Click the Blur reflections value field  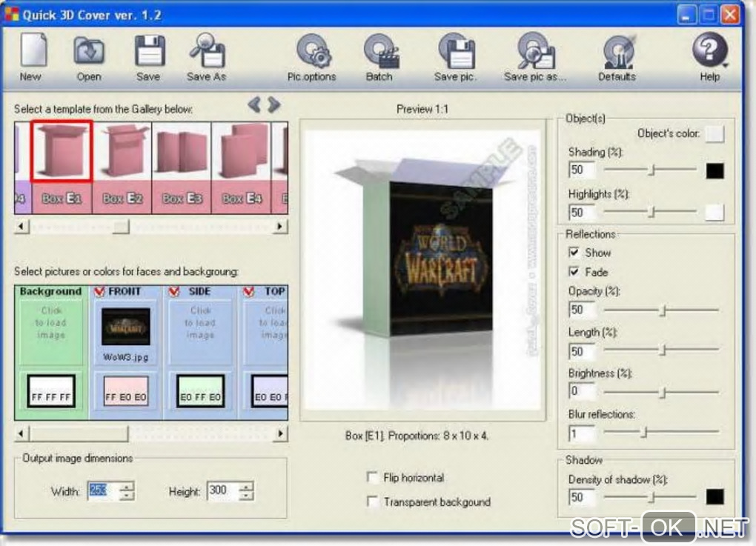pos(582,433)
